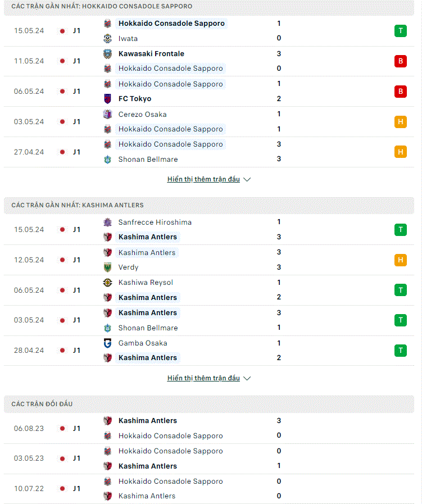Open the Kawasaki Frontale team name link
The width and height of the screenshot is (422, 504).
coord(151,54)
